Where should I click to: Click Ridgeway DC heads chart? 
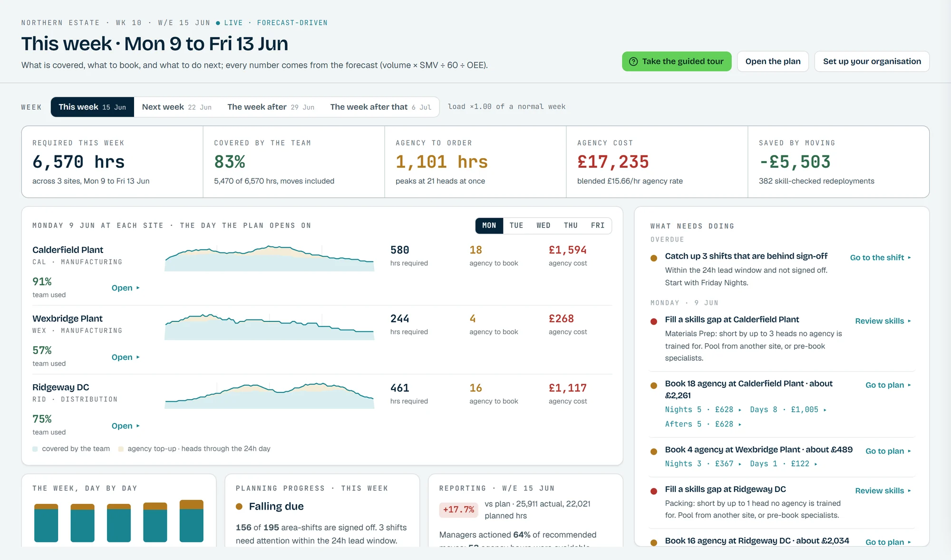[x=269, y=396]
